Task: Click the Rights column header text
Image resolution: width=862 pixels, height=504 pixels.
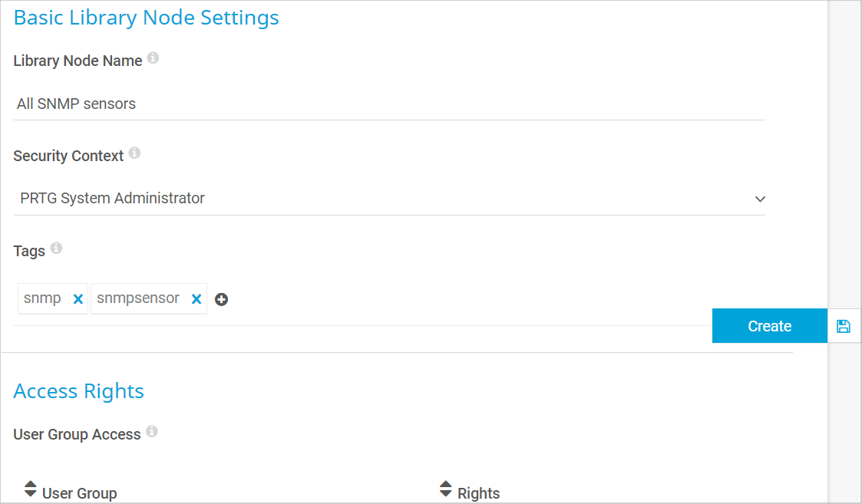Action: (478, 493)
